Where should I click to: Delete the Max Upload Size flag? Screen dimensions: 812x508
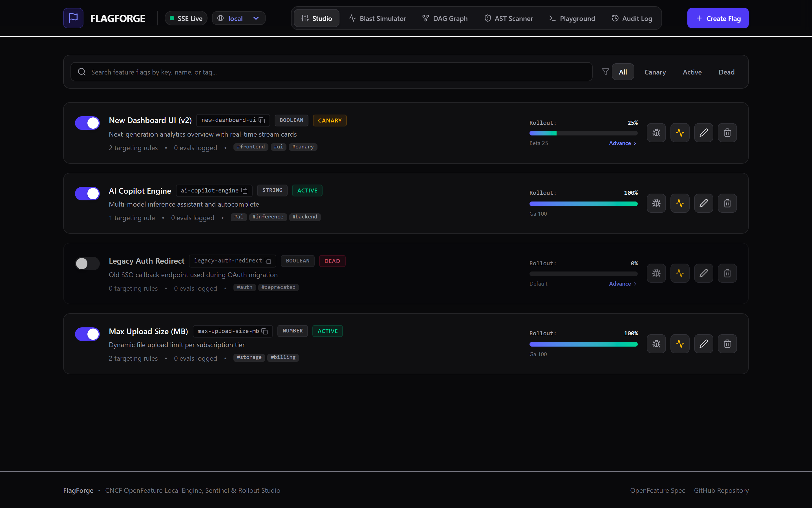coord(727,344)
